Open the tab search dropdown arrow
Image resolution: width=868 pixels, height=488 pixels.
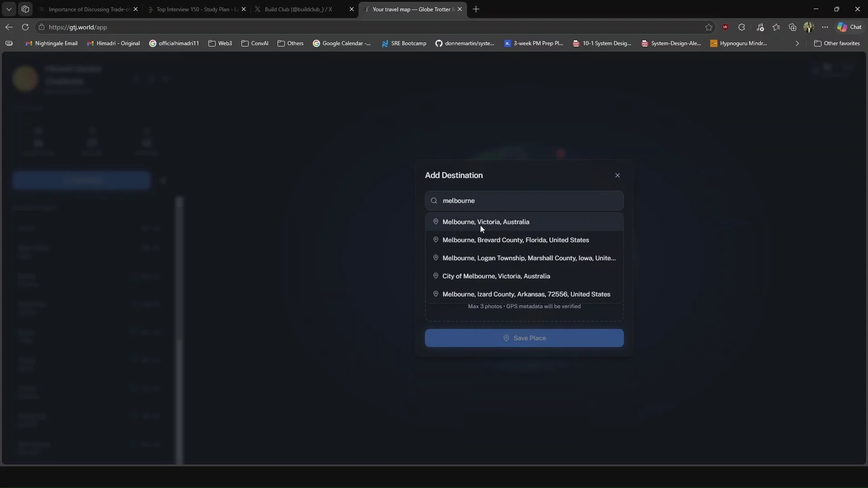tap(9, 9)
